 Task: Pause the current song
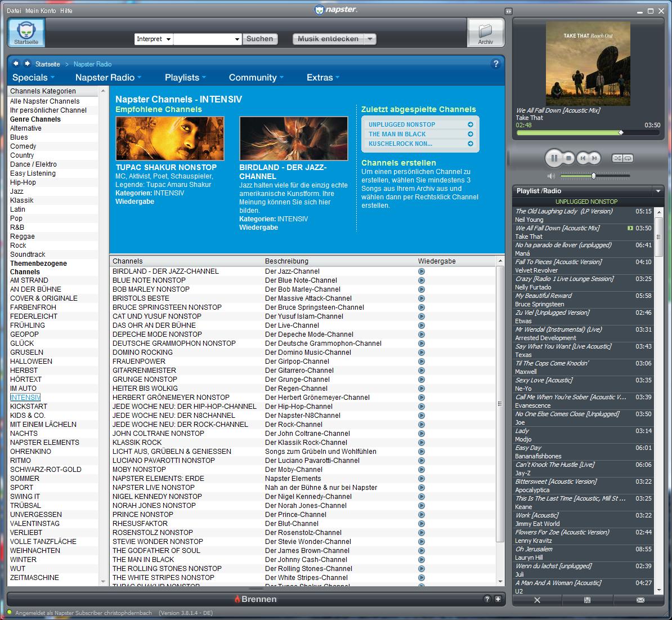[x=554, y=158]
